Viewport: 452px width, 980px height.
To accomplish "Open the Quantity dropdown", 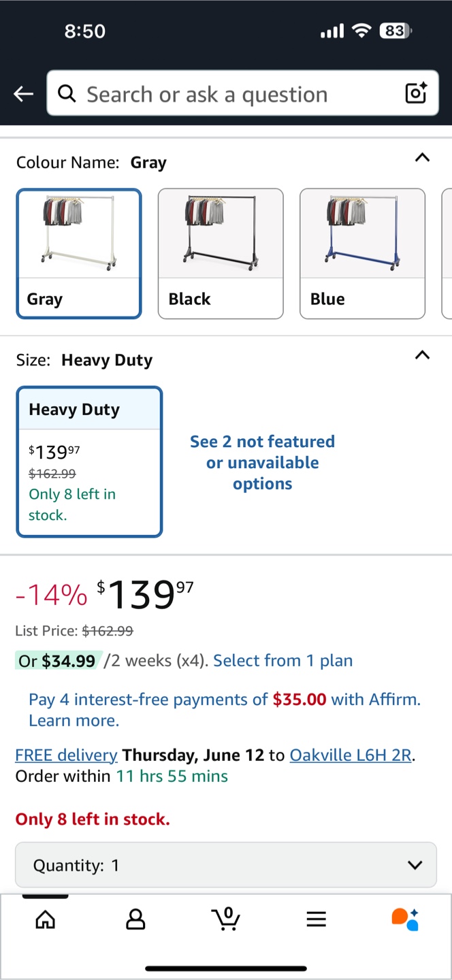I will [226, 865].
